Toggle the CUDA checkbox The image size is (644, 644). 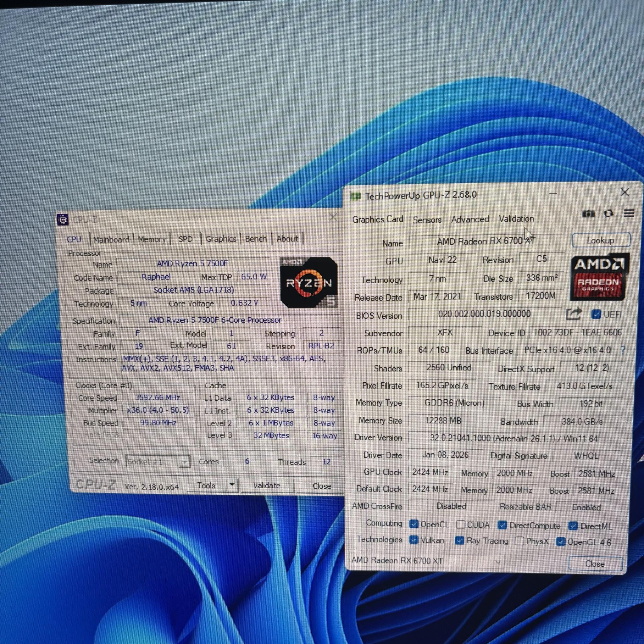click(x=460, y=525)
